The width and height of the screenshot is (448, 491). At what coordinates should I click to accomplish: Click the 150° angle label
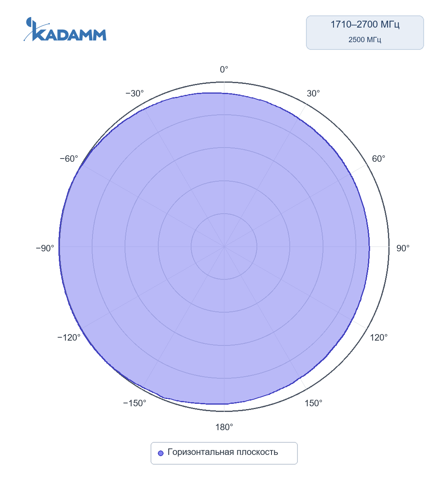(313, 403)
